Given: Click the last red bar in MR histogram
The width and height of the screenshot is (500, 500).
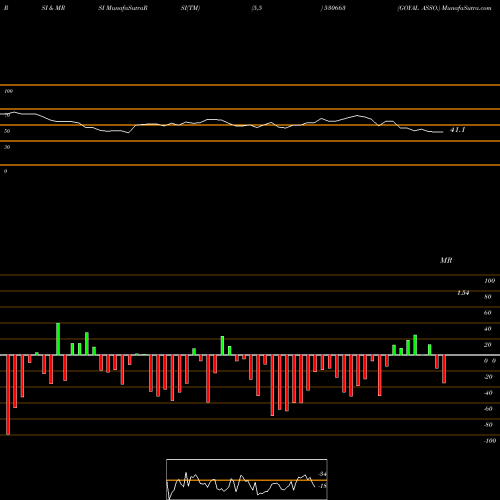Looking at the screenshot, I should 444,369.
